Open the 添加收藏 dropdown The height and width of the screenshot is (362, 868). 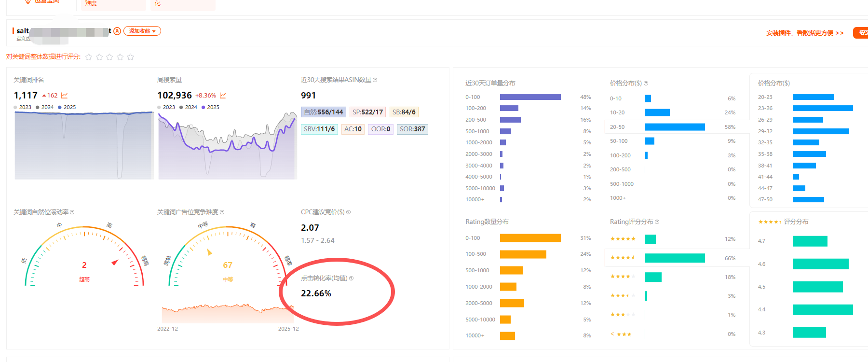(142, 31)
